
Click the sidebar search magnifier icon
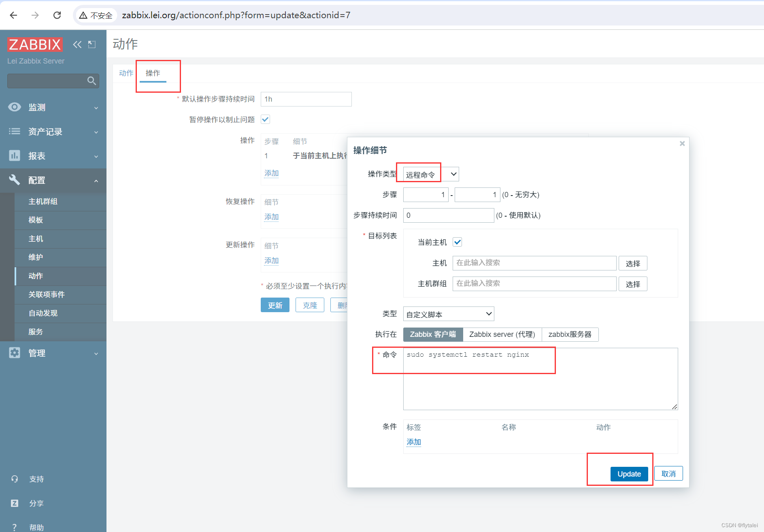(92, 81)
